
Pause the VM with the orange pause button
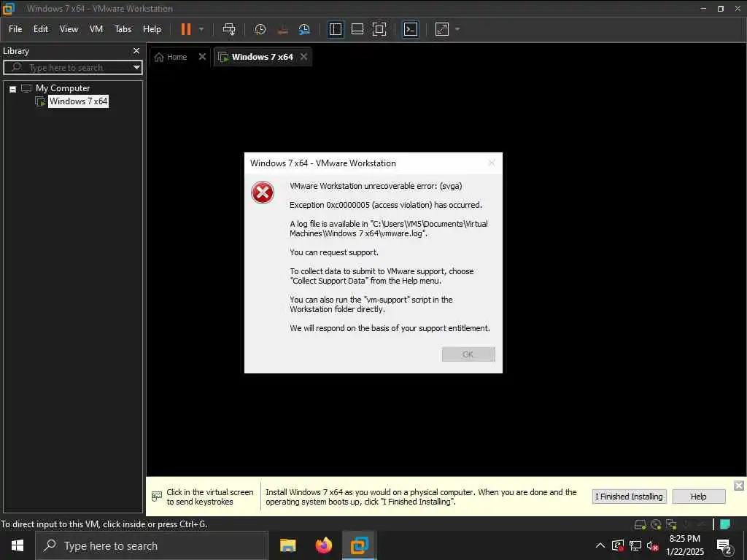(x=186, y=29)
